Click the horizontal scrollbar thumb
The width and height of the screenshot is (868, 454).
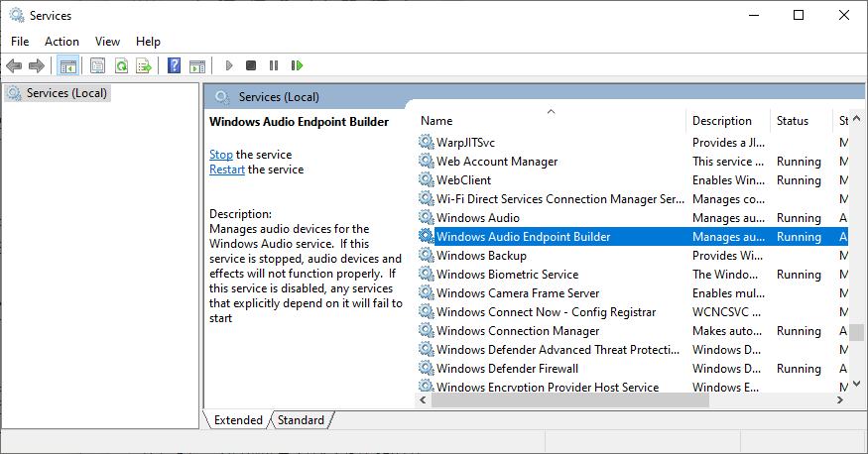point(569,399)
